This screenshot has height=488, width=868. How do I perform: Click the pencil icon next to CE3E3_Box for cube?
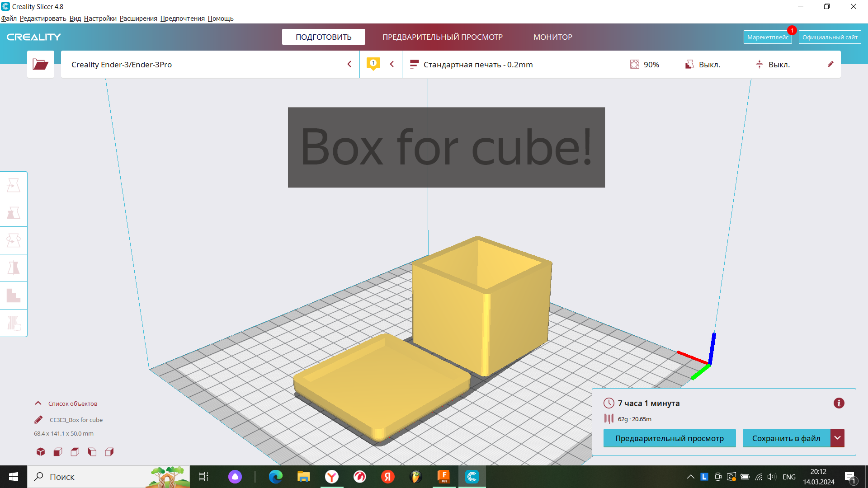point(38,419)
